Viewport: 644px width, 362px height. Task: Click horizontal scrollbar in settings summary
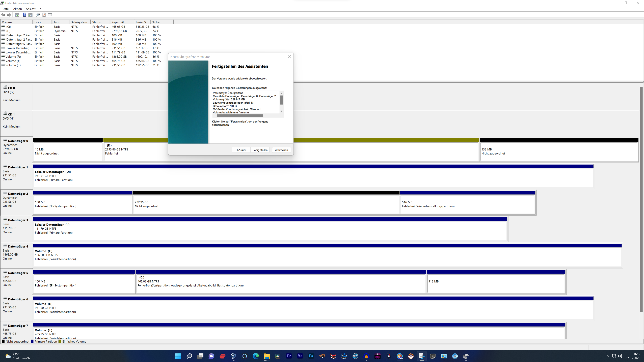[240, 116]
